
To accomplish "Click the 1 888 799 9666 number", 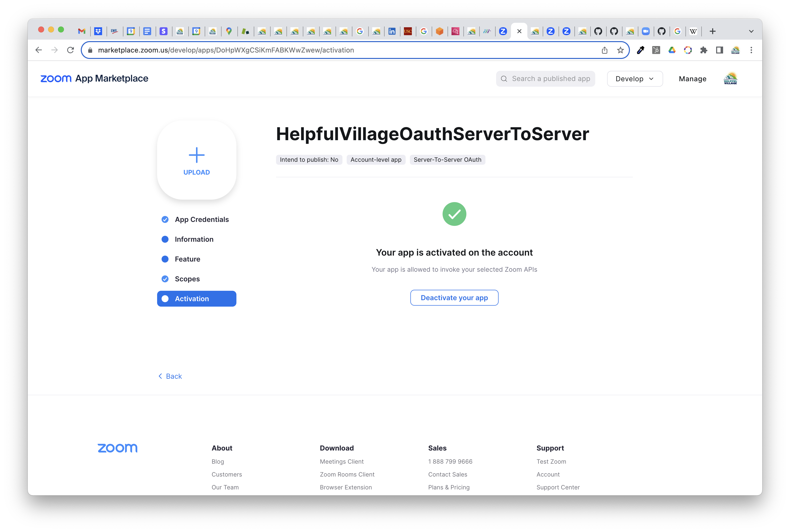I will (x=450, y=461).
